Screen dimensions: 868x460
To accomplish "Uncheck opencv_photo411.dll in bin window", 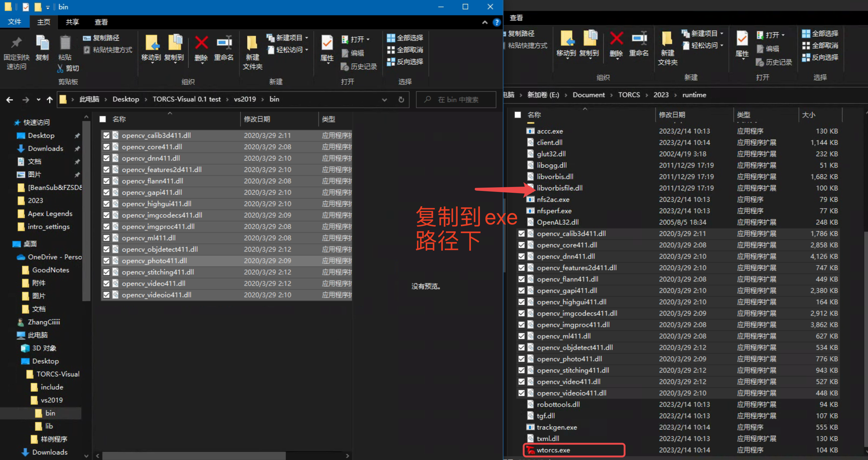I will pyautogui.click(x=106, y=261).
